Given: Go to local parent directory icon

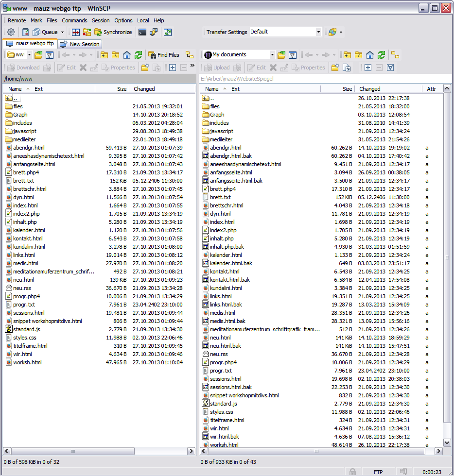Looking at the screenshot, I should pyautogui.click(x=347, y=55).
